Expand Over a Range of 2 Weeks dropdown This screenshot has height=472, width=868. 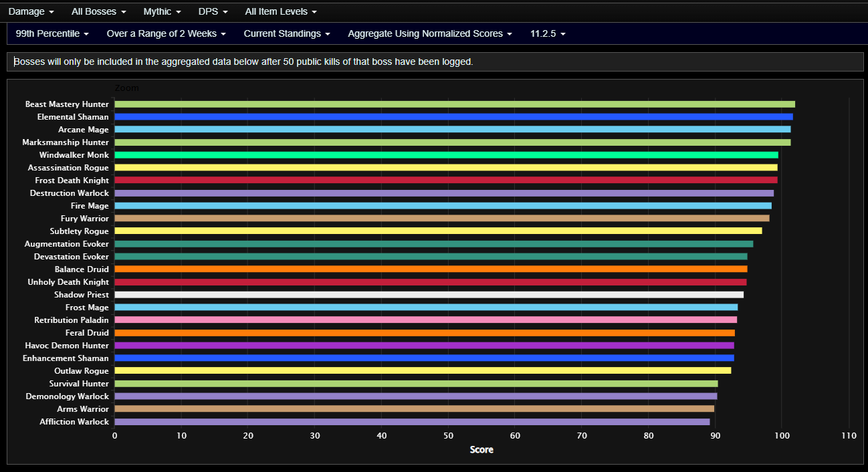167,33
